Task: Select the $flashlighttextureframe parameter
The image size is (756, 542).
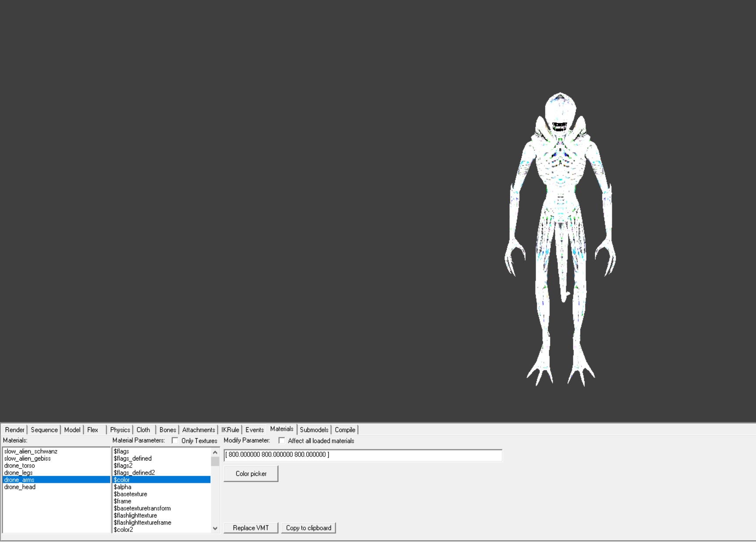Action: [x=161, y=522]
